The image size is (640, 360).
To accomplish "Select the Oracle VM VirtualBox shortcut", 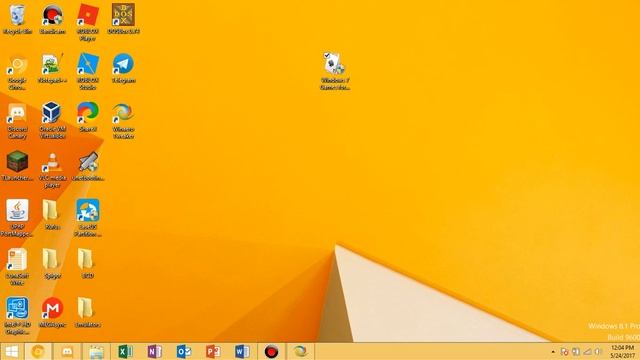I will point(52,121).
